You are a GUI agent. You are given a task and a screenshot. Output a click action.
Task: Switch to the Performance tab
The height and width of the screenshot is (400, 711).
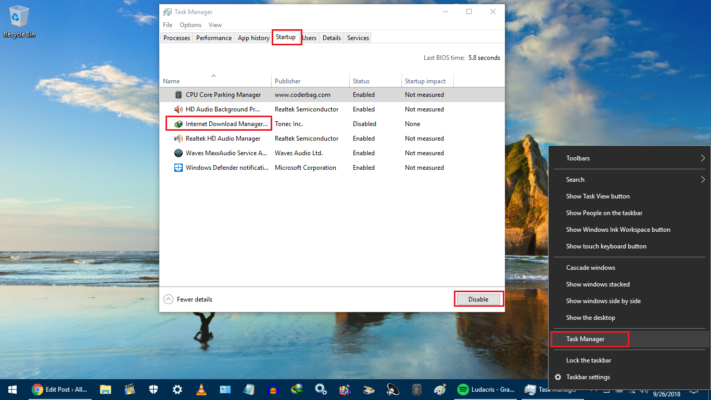click(213, 38)
